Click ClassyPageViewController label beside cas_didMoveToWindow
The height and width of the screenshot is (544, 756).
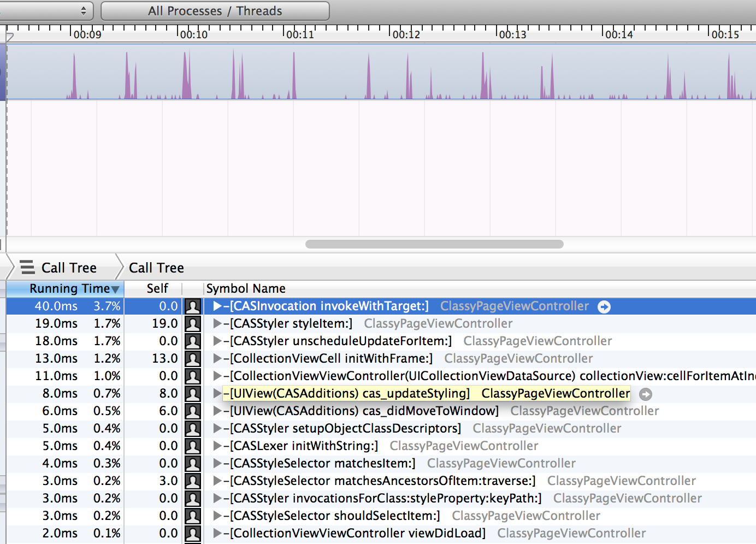pyautogui.click(x=584, y=411)
